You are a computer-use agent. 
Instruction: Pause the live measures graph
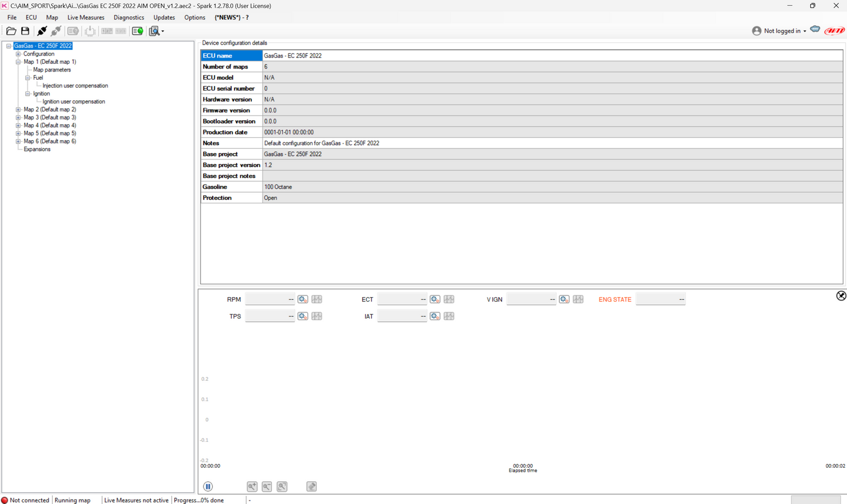(208, 486)
